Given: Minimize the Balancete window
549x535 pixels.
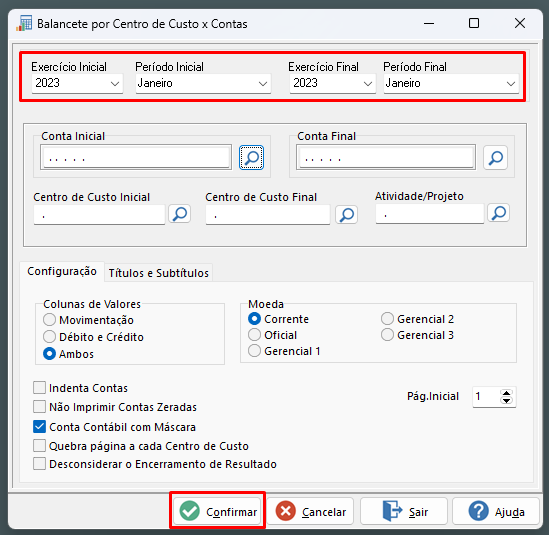Looking at the screenshot, I should pos(429,23).
